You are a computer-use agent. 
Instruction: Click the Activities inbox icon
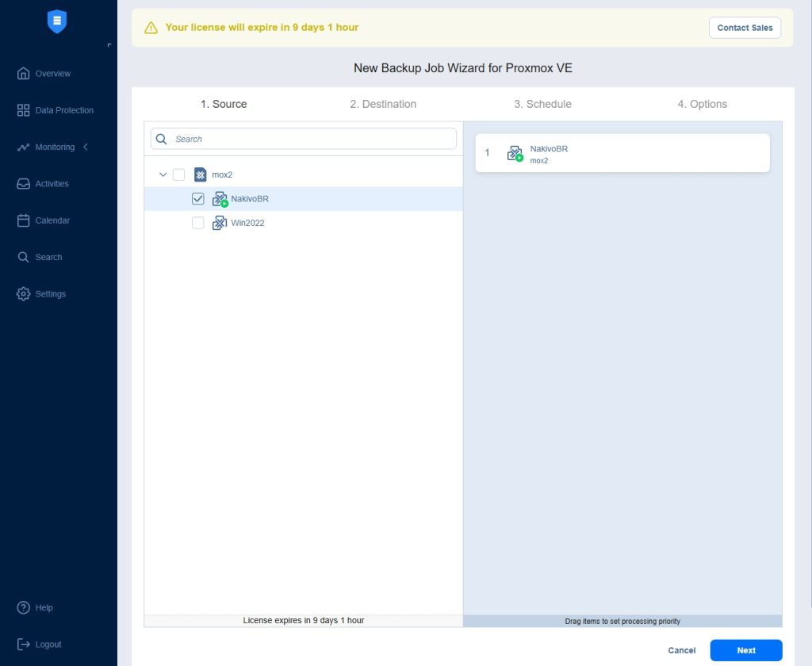point(24,184)
